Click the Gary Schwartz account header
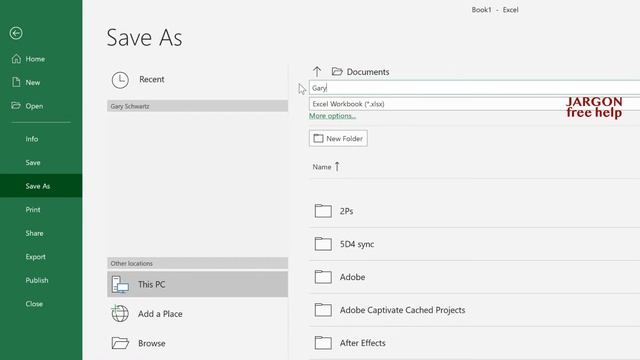Viewport: 640px width, 360px height. point(197,106)
